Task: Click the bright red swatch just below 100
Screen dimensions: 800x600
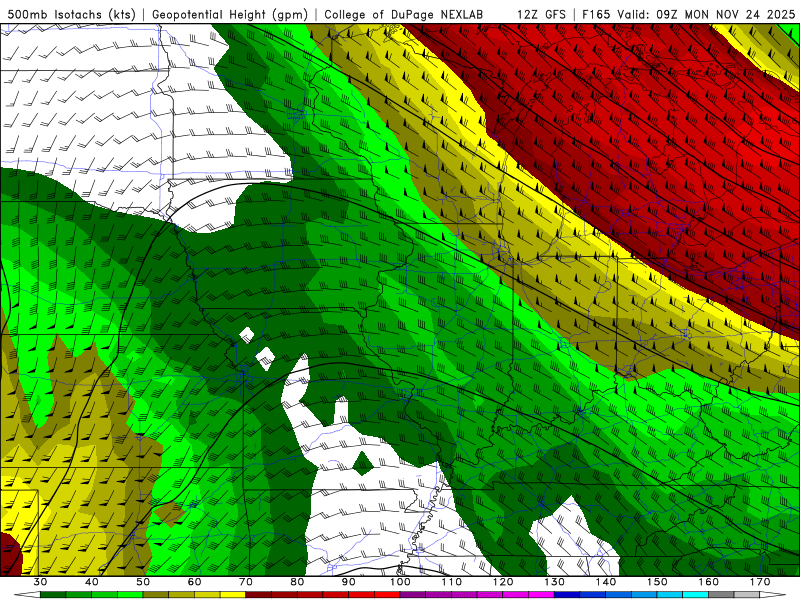Action: click(387, 595)
